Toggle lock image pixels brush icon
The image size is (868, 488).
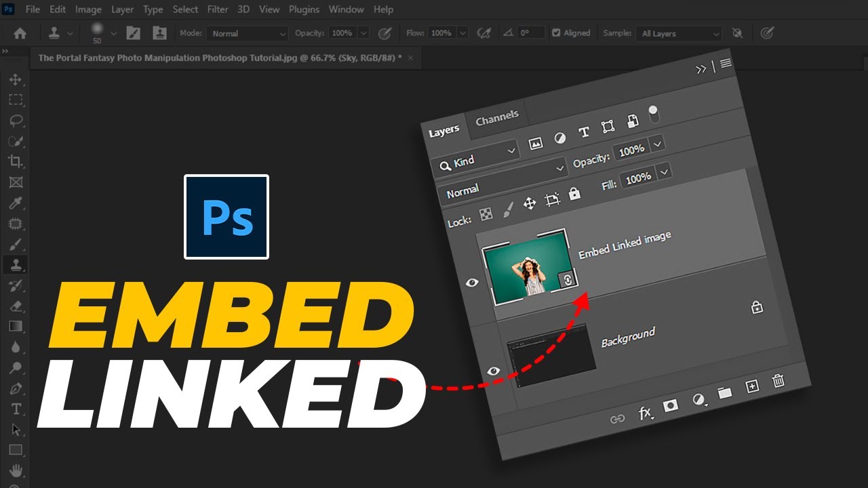click(507, 210)
